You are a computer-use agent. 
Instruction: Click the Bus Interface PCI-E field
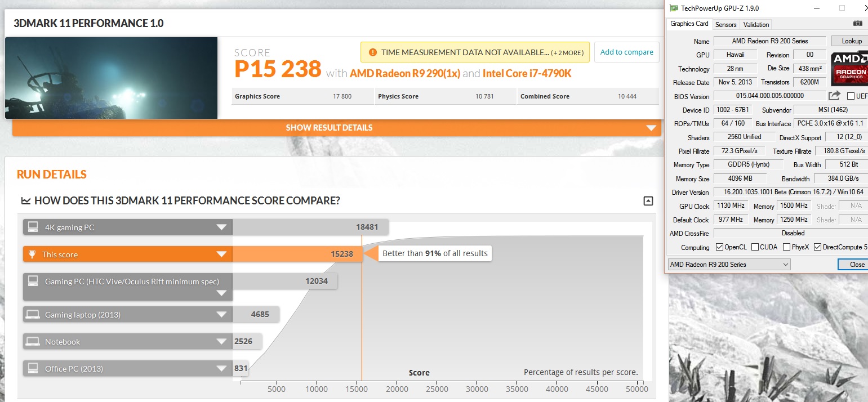(831, 124)
